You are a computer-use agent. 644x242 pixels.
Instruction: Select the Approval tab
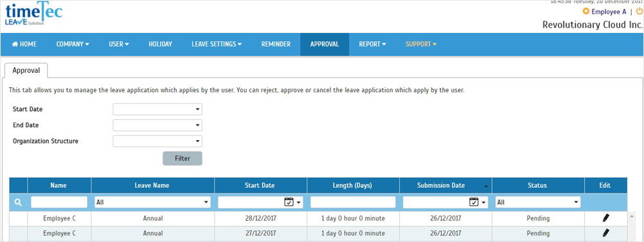26,70
